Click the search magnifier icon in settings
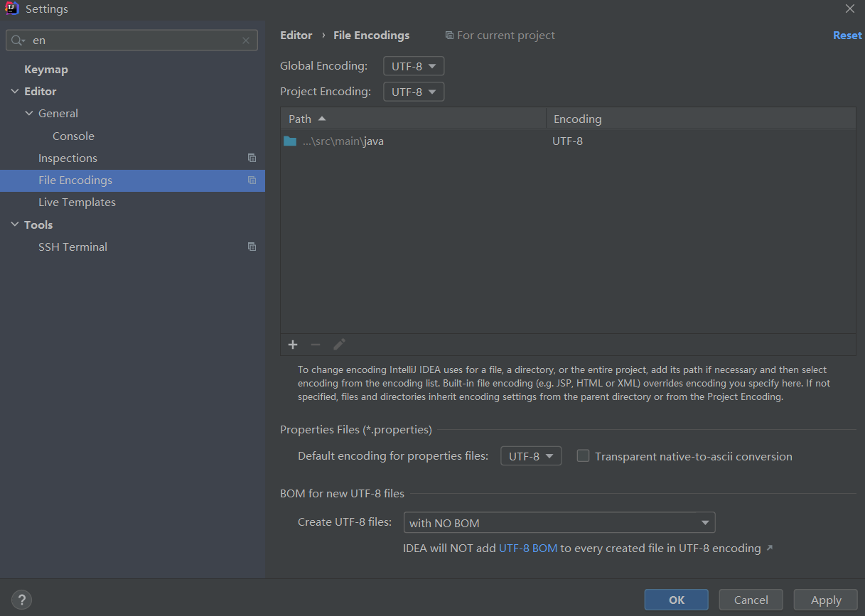This screenshot has width=865, height=616. pos(17,40)
